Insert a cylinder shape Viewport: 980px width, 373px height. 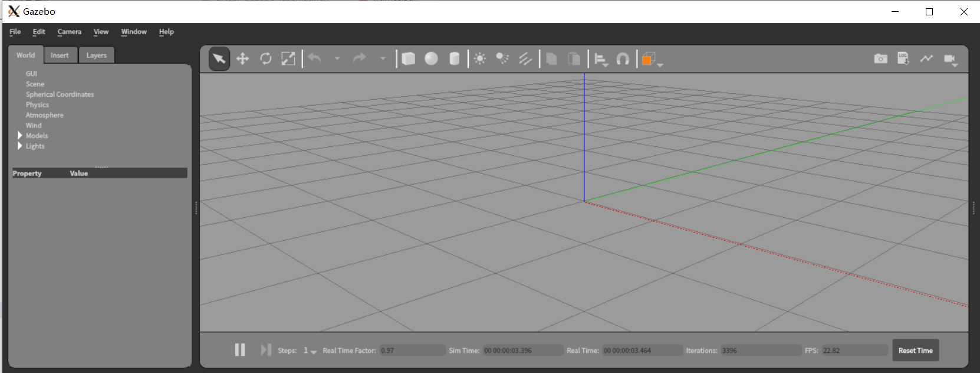pos(455,58)
